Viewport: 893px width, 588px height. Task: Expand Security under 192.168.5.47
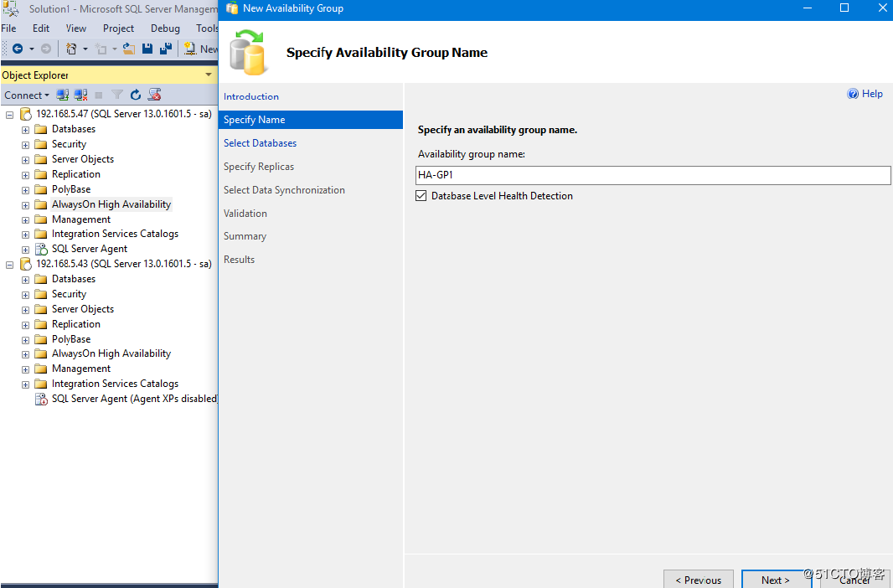click(26, 145)
